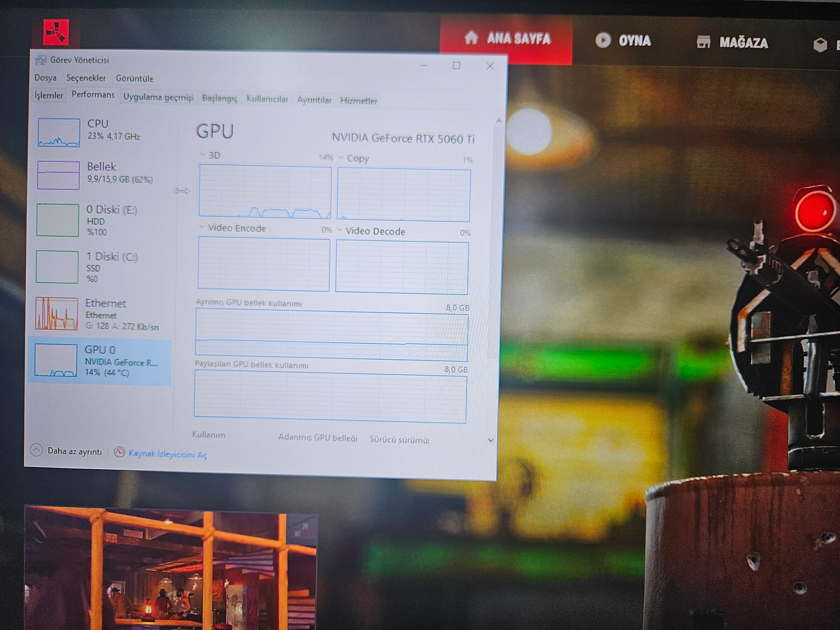This screenshot has width=840, height=630.
Task: Click the Kaynak İzleyicisini Aç icon
Action: (x=120, y=452)
